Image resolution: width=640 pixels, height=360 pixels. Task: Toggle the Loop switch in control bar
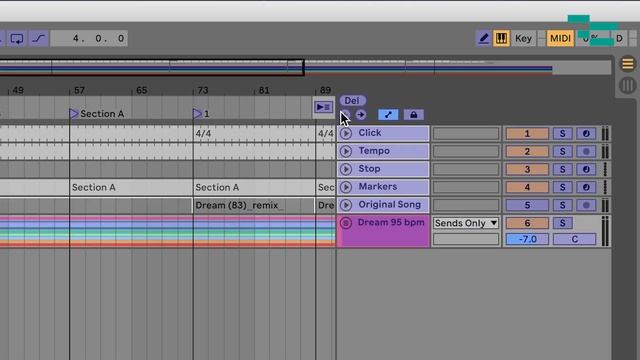17,38
